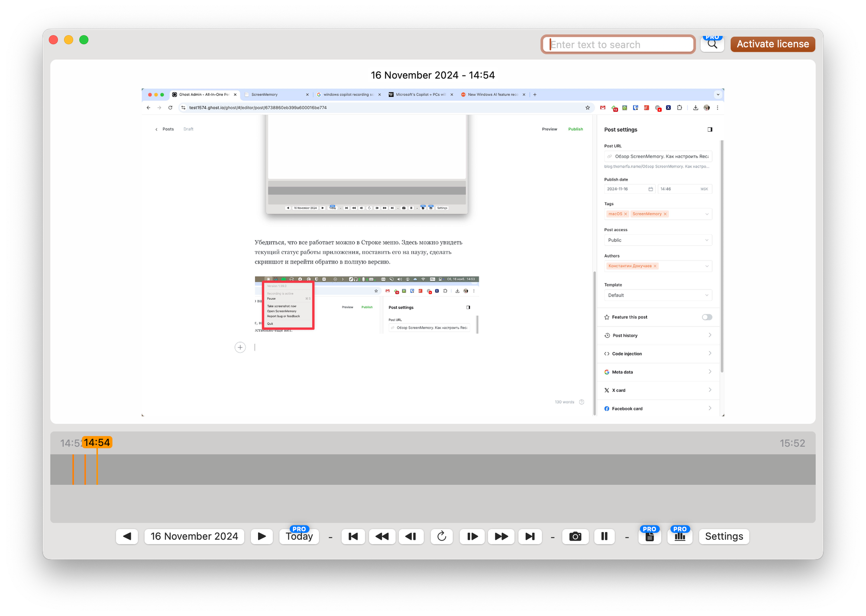Go to next day arrow
Screen dimensions: 866x616
click(262, 536)
